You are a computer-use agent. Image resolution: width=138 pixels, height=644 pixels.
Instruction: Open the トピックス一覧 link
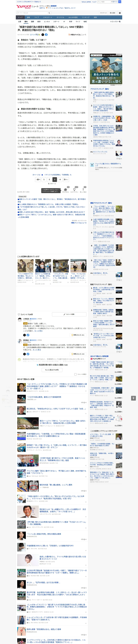click(x=115, y=21)
